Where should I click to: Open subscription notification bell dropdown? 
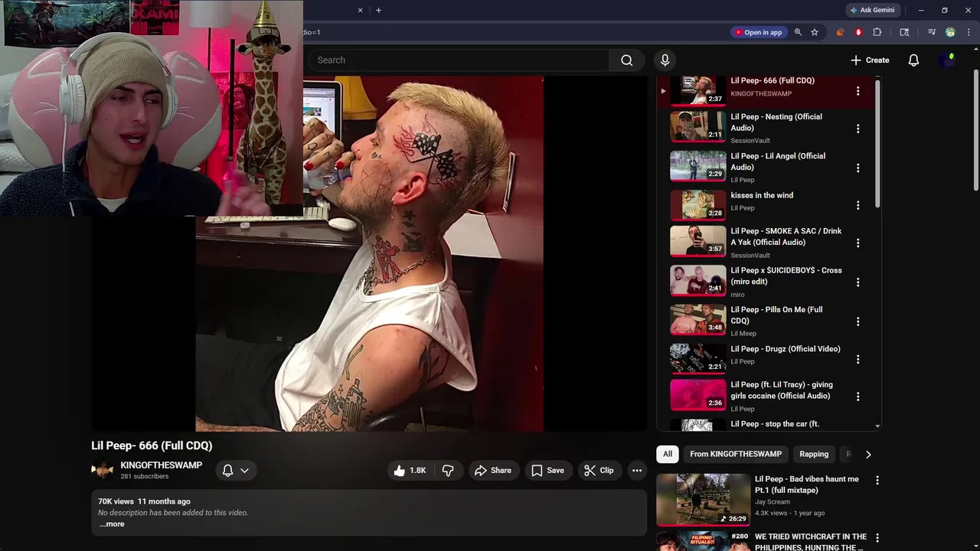pyautogui.click(x=235, y=471)
